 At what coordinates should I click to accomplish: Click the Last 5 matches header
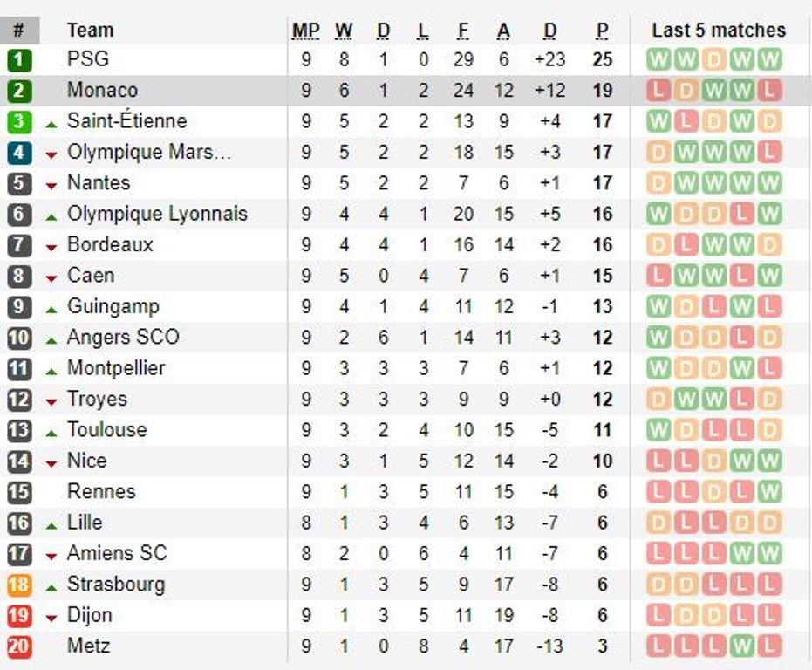coord(718,31)
